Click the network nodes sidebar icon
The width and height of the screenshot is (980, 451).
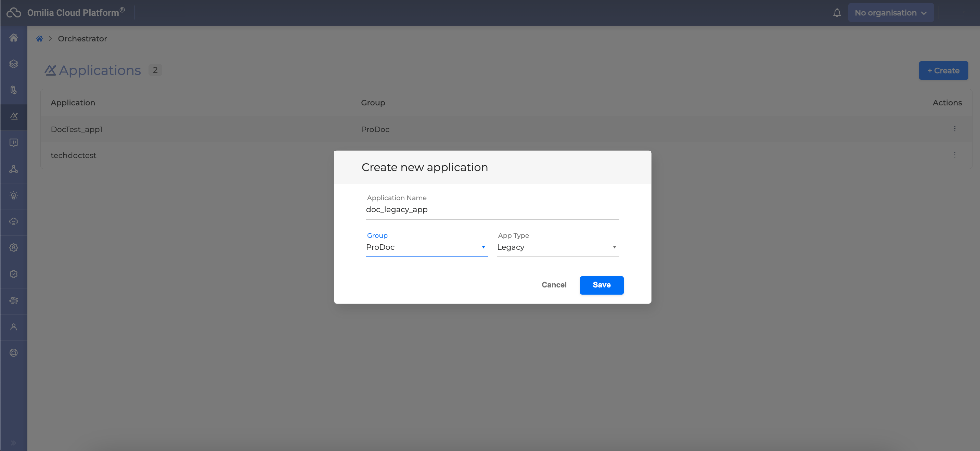[x=14, y=169]
